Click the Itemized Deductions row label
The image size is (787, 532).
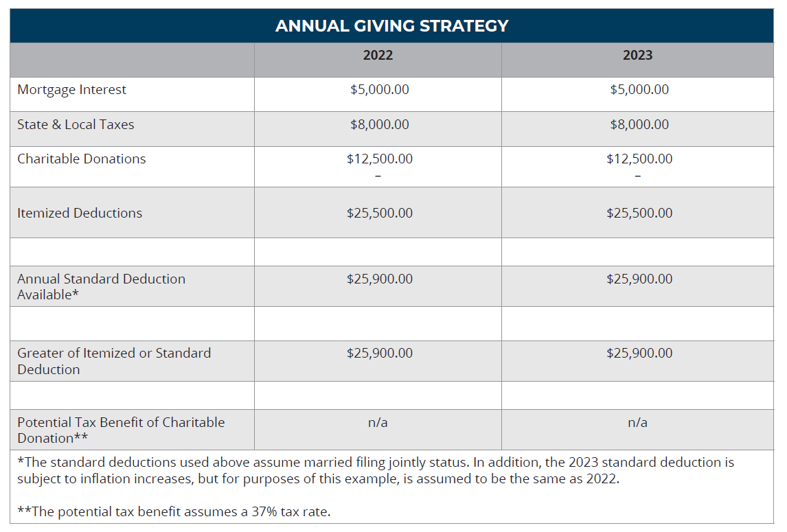80,213
